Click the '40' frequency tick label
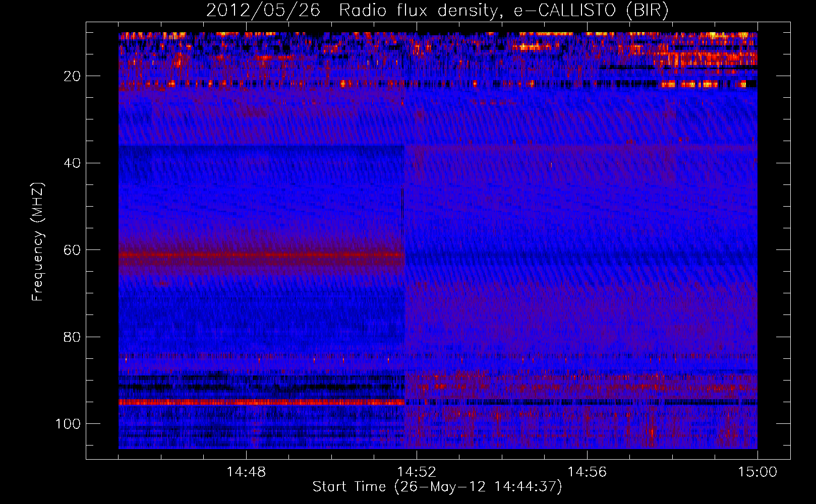This screenshot has height=504, width=816. click(72, 163)
